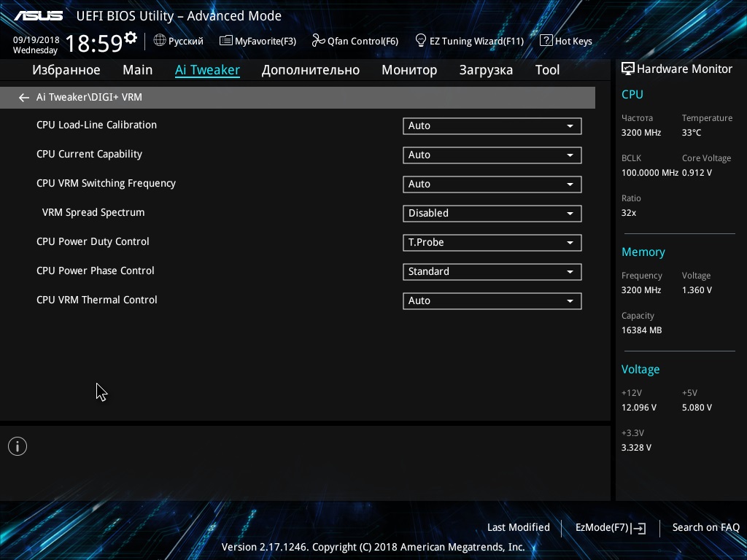
Task: Click the MyFavorite list icon
Action: (226, 41)
